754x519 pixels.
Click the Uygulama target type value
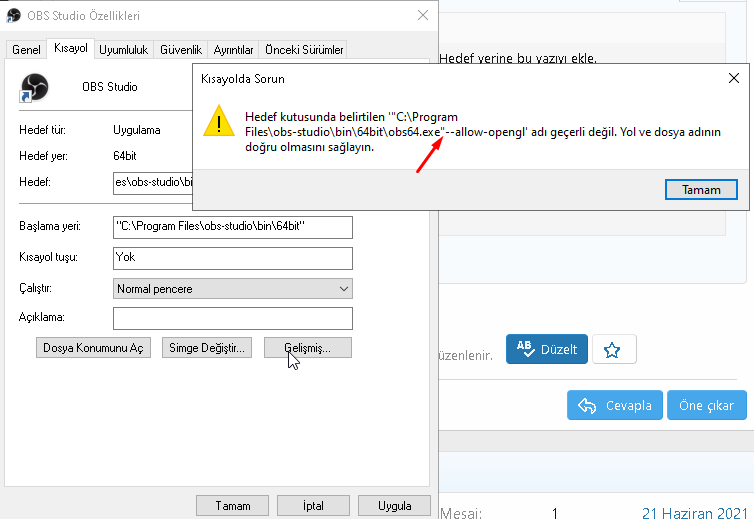click(137, 130)
